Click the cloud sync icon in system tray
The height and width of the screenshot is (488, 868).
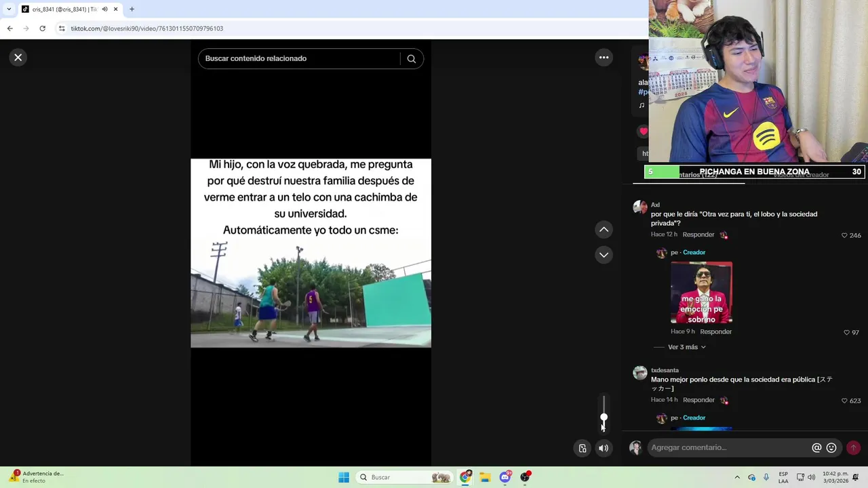point(751,477)
